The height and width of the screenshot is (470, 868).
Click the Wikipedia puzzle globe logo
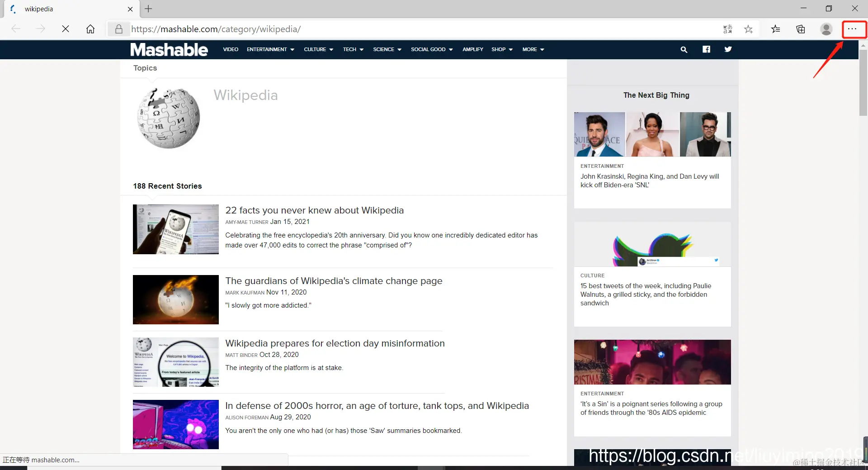pos(168,118)
